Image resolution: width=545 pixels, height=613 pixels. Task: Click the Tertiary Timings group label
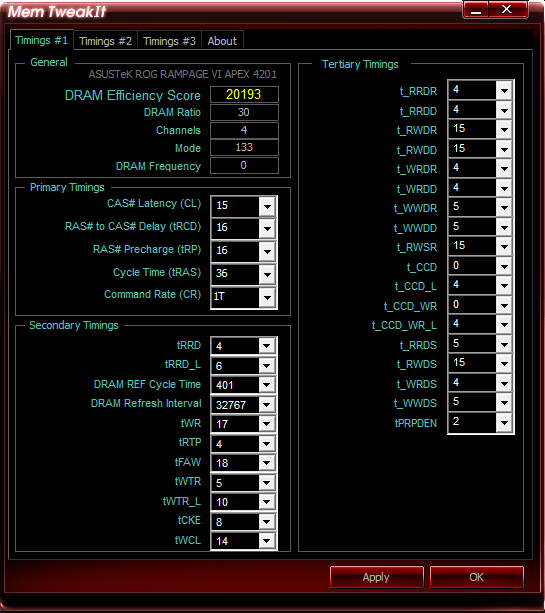(x=360, y=64)
